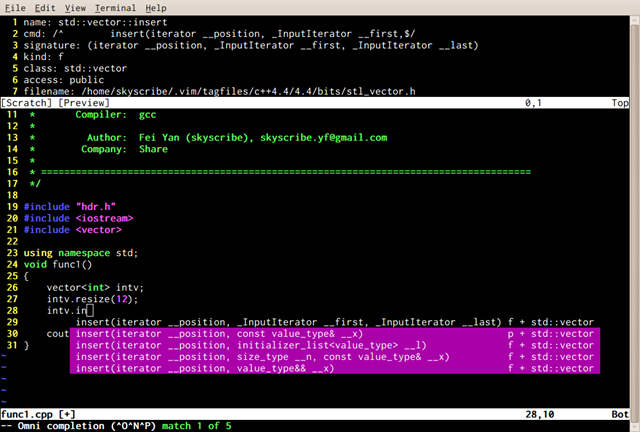640x432 pixels.
Task: Click 'vector<int> intv;' line
Action: pyautogui.click(x=95, y=287)
